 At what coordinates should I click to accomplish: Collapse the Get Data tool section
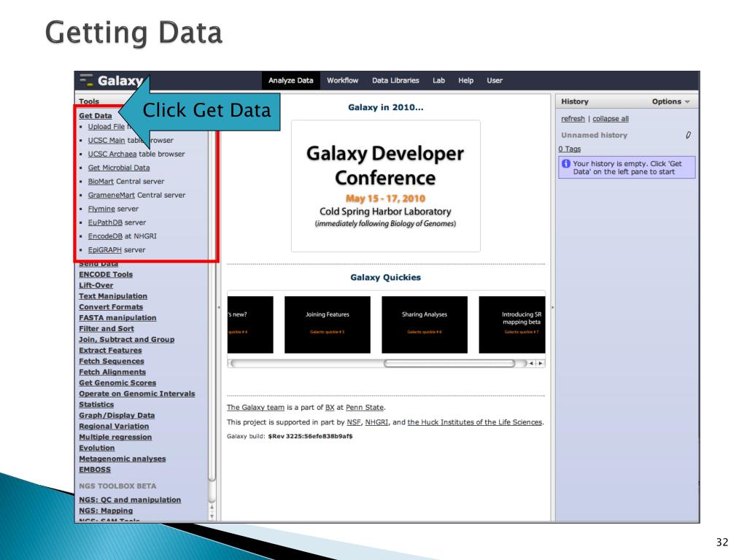point(96,116)
